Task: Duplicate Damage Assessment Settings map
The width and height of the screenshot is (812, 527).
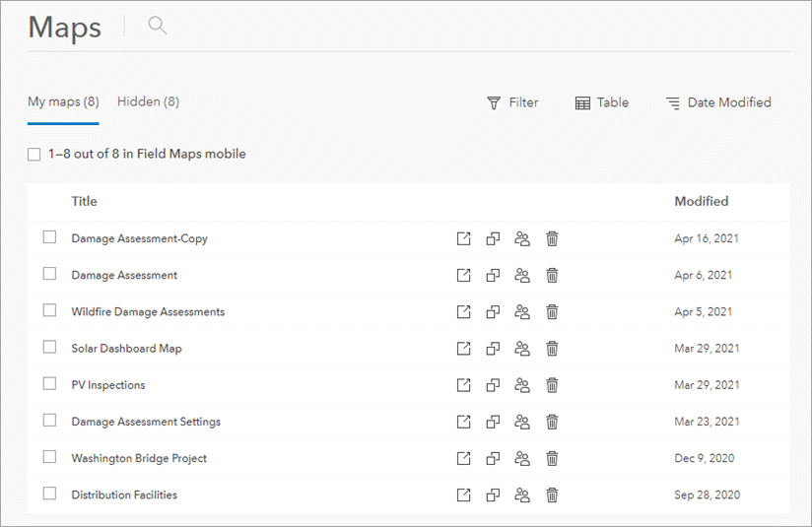Action: pos(493,422)
